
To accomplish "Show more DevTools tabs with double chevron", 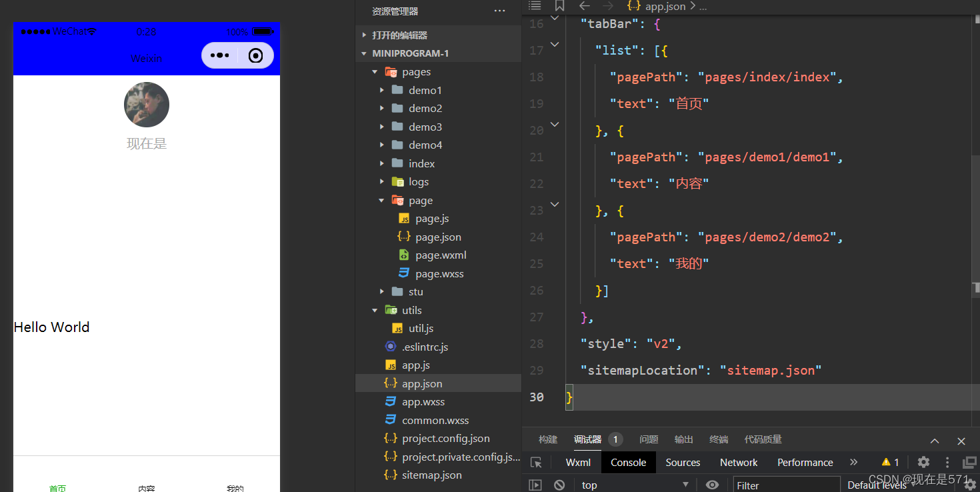I will [x=853, y=462].
